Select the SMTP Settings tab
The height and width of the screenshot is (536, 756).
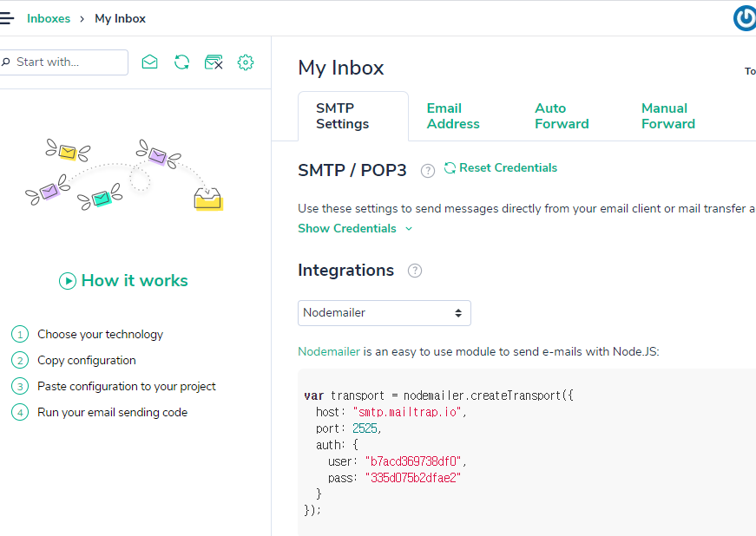tap(353, 116)
